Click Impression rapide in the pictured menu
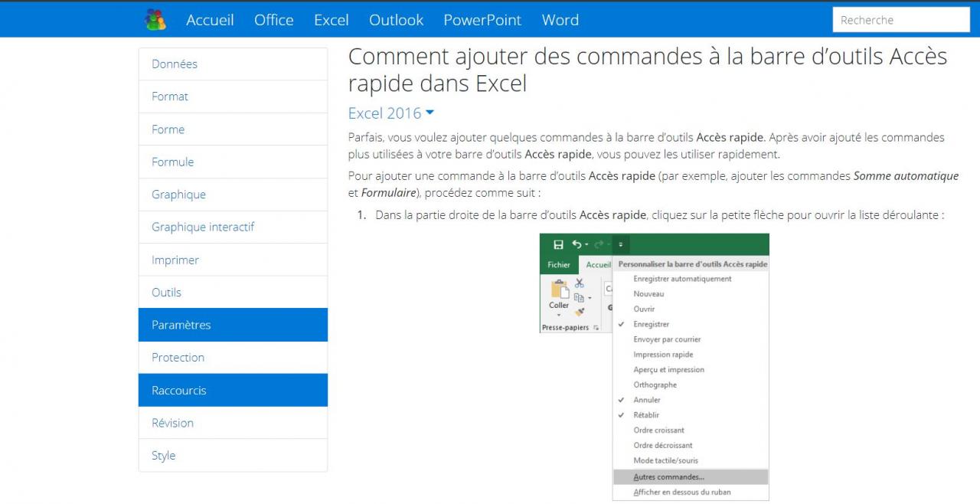This screenshot has width=980, height=504. click(663, 355)
